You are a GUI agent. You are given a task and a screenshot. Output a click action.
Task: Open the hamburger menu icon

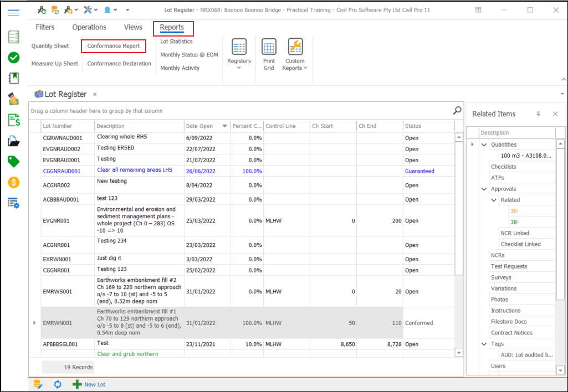point(14,13)
